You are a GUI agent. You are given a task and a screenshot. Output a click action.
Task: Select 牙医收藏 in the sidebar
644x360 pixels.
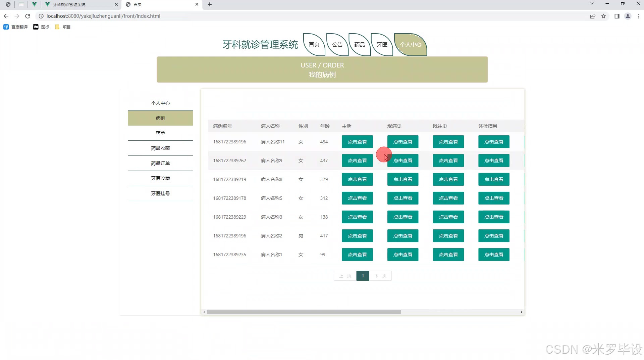(160, 178)
